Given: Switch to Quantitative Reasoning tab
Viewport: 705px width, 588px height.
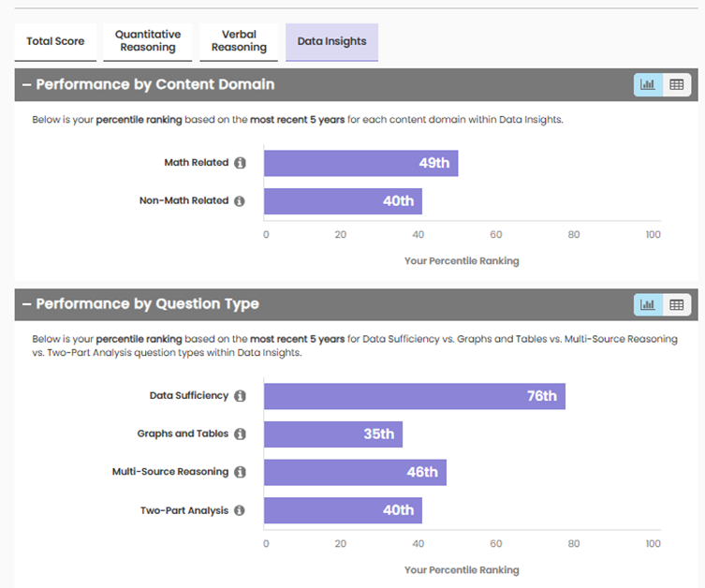Looking at the screenshot, I should pyautogui.click(x=148, y=41).
